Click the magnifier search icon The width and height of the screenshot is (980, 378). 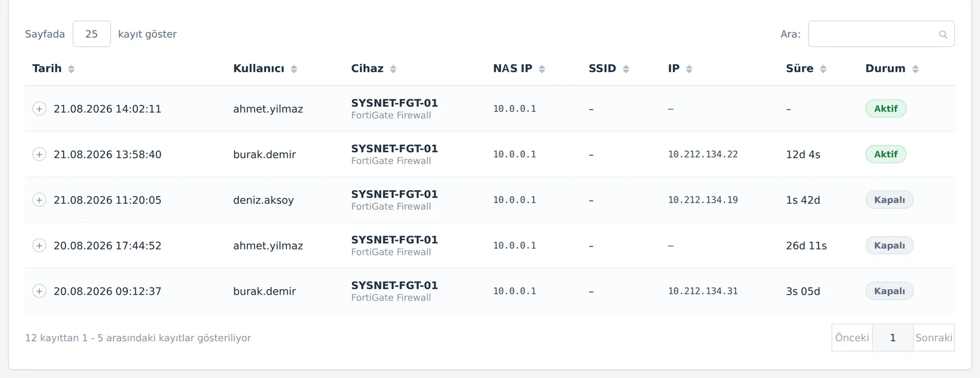[x=943, y=34]
